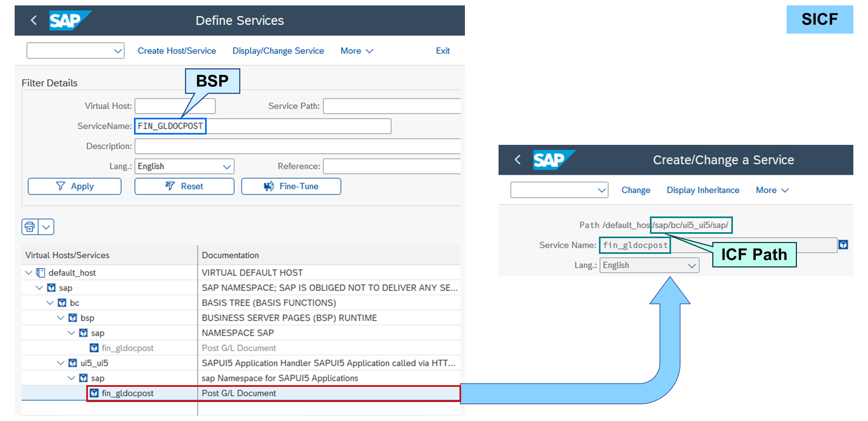Image resolution: width=868 pixels, height=421 pixels.
Task: Select the bc tree row
Action: [241, 303]
